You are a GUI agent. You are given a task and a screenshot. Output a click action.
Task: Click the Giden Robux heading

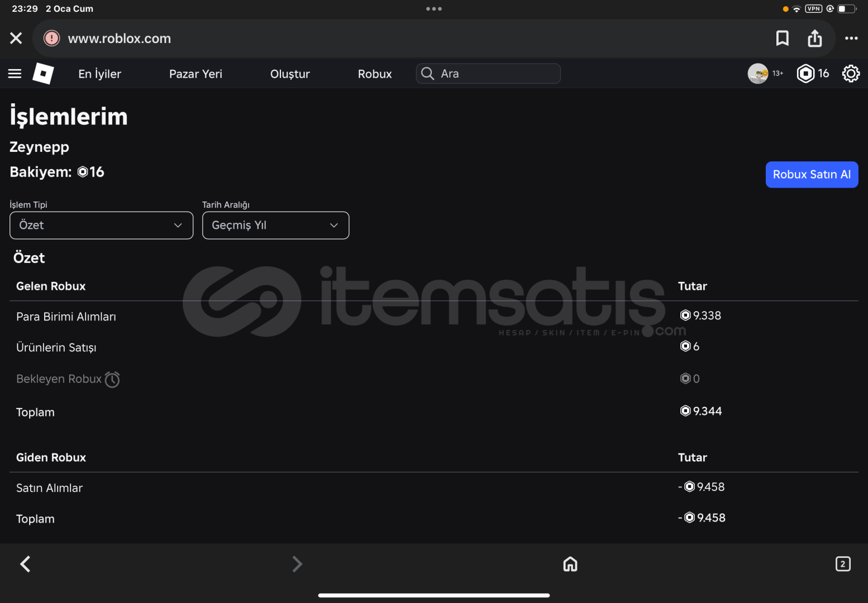[51, 458]
